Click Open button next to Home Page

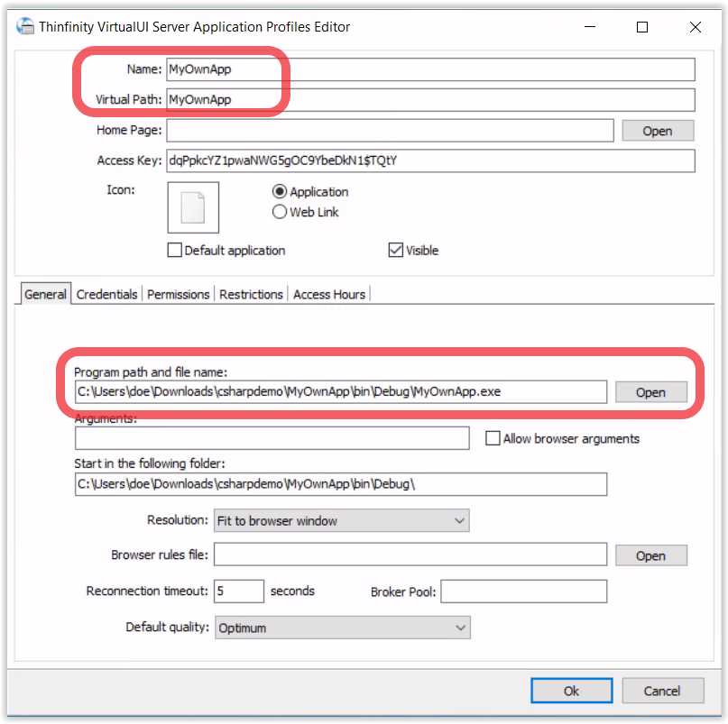click(658, 131)
